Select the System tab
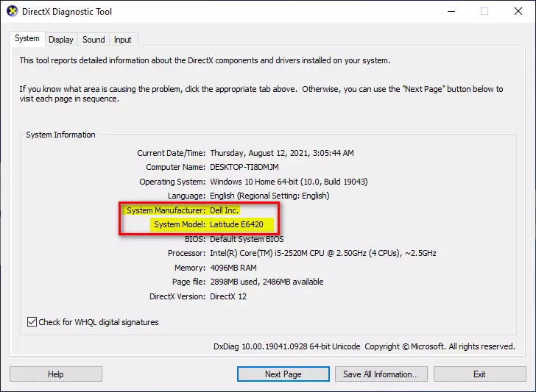 (x=27, y=38)
